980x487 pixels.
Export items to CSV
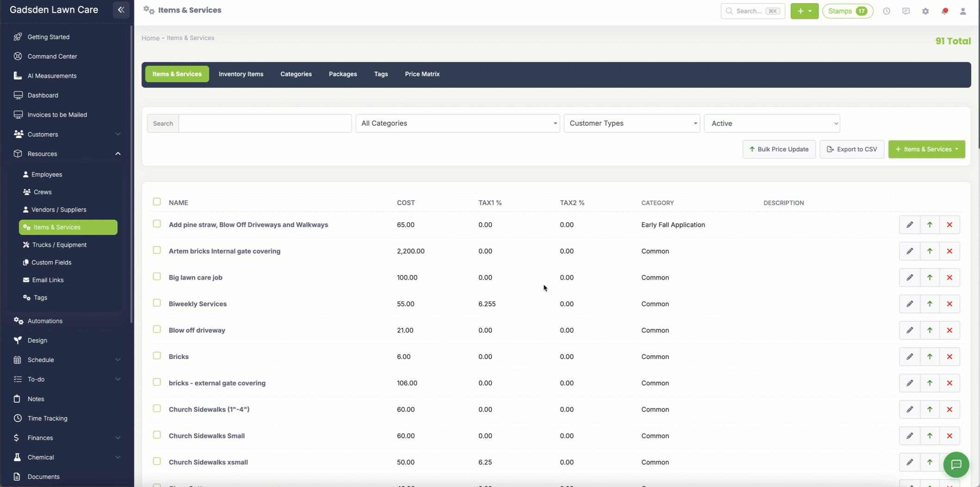point(852,149)
